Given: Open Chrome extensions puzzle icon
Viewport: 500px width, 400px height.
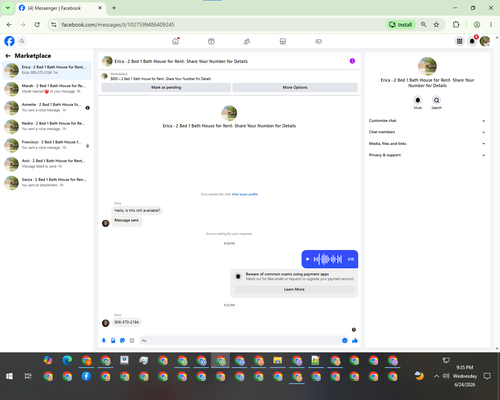Looking at the screenshot, I should point(456,25).
